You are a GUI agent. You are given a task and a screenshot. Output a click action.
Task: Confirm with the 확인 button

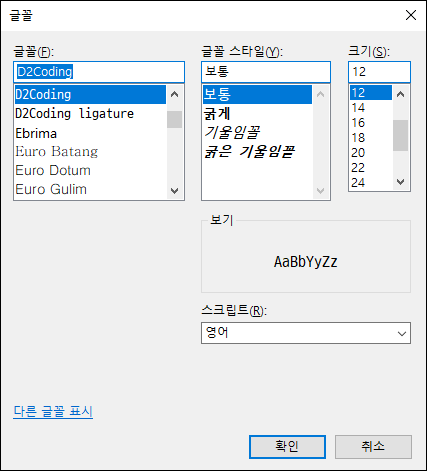coord(287,447)
